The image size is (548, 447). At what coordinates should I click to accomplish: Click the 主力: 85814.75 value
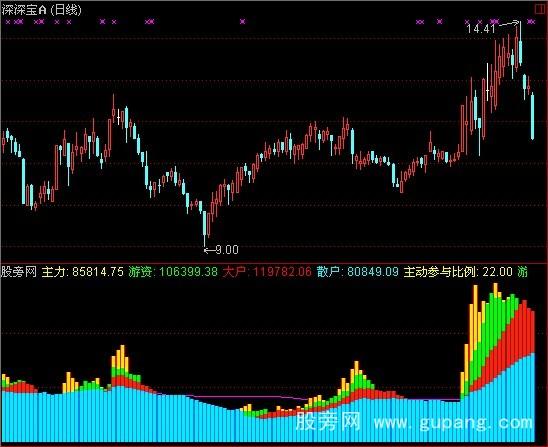coord(82,272)
